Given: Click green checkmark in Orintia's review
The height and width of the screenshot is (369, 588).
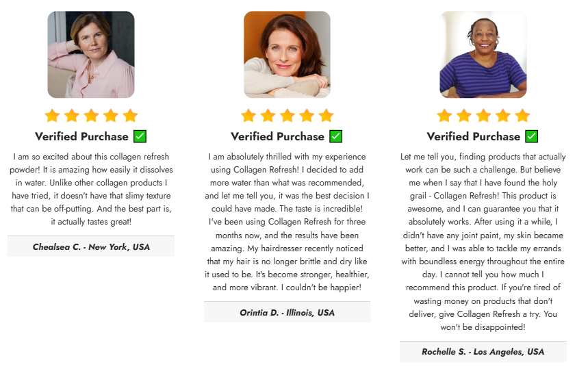Looking at the screenshot, I should coord(335,136).
